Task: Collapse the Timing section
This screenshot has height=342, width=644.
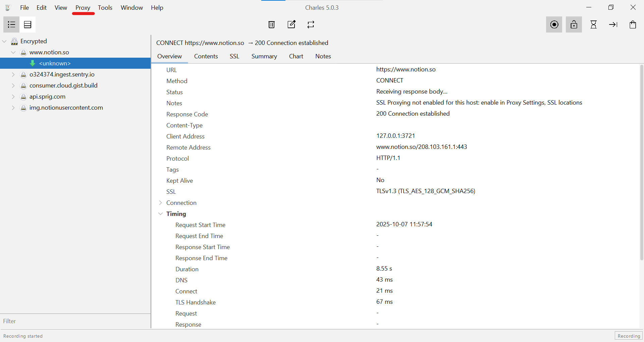Action: [161, 214]
